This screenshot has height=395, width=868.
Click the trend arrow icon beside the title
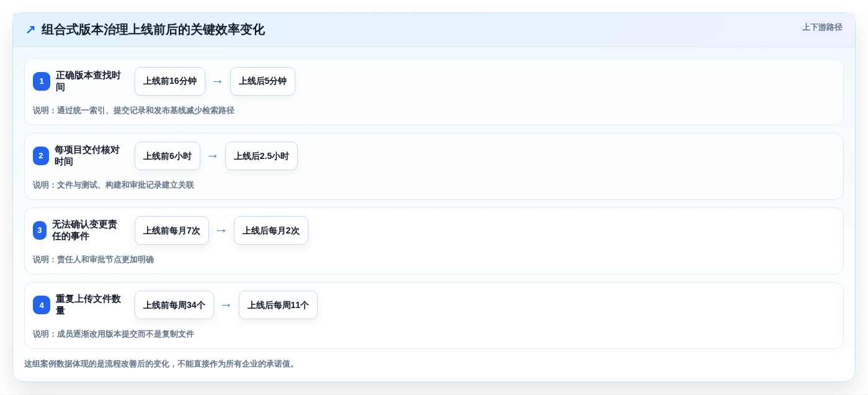[30, 30]
